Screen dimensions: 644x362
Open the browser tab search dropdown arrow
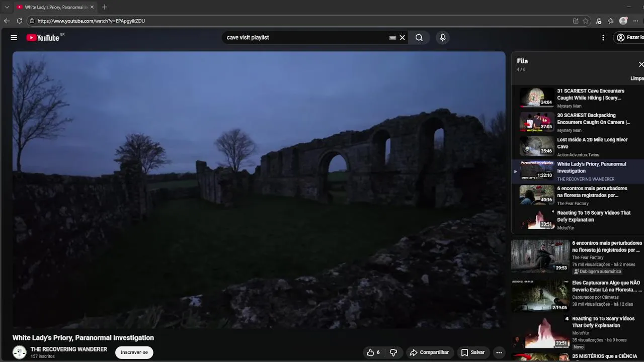[7, 7]
